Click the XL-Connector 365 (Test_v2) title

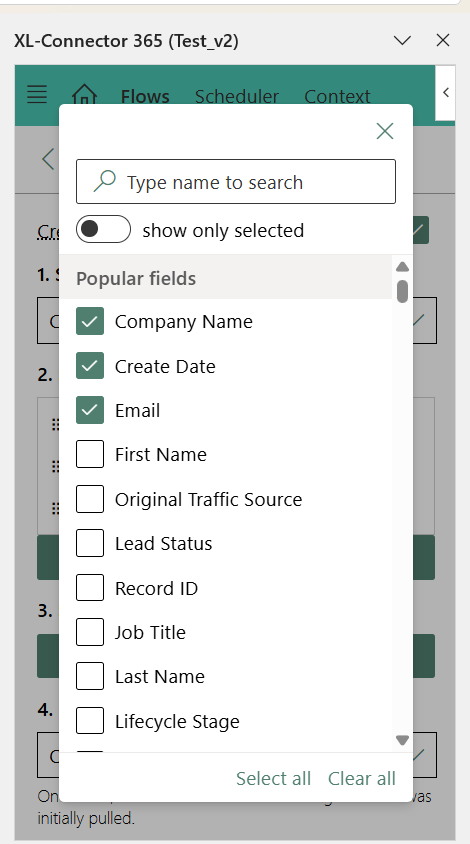point(127,41)
